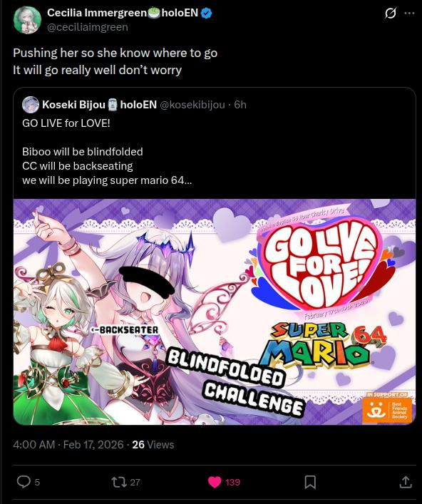The height and width of the screenshot is (504, 422).
Task: Open the @kosekibijou handle link
Action: [192, 105]
